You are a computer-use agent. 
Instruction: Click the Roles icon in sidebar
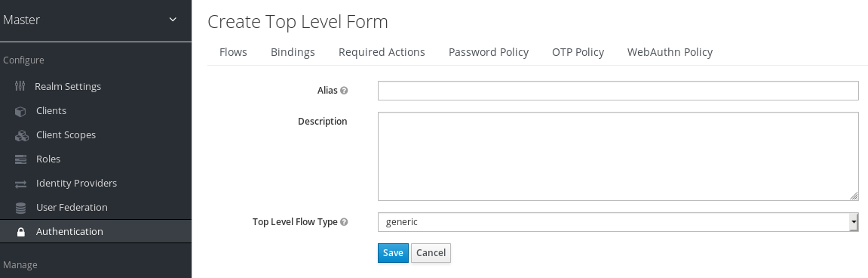tap(20, 160)
